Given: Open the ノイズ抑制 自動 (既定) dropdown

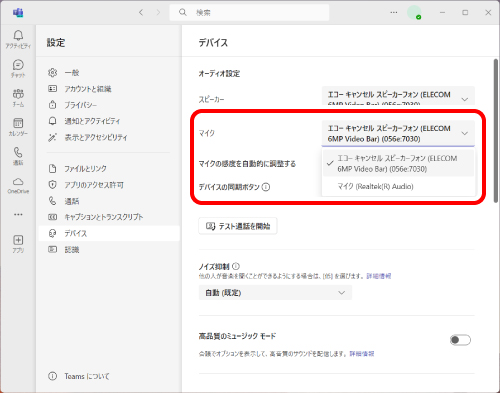Looking at the screenshot, I should point(275,293).
